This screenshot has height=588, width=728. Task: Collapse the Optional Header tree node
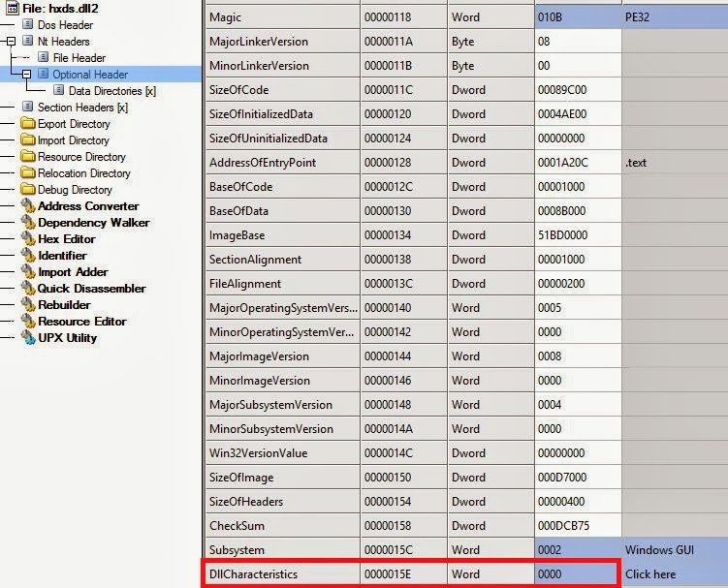pyautogui.click(x=27, y=75)
